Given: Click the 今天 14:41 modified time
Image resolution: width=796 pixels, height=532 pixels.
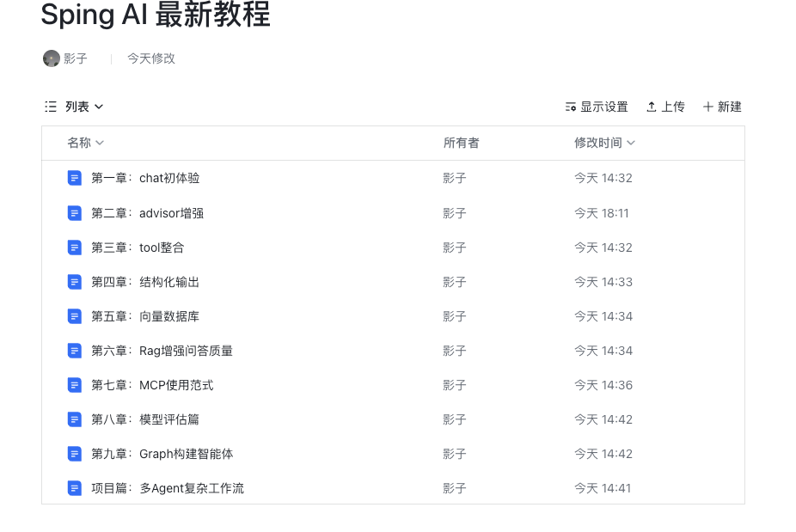Looking at the screenshot, I should [603, 488].
